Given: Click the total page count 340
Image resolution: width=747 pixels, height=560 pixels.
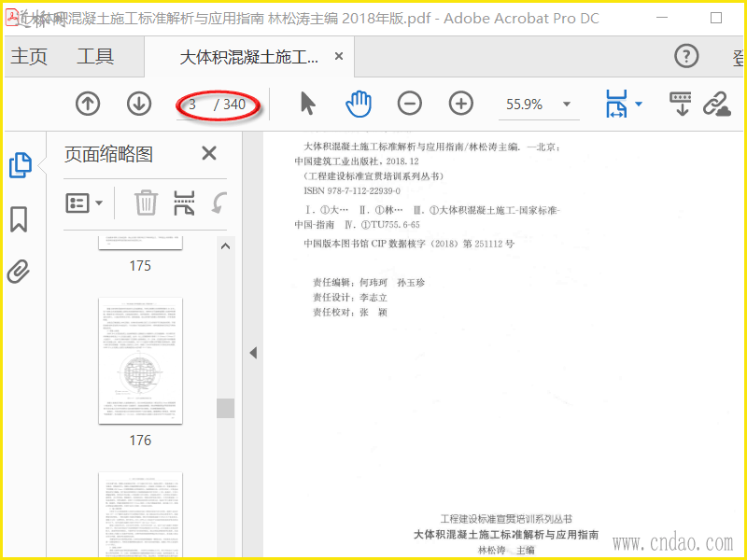Looking at the screenshot, I should click(234, 105).
